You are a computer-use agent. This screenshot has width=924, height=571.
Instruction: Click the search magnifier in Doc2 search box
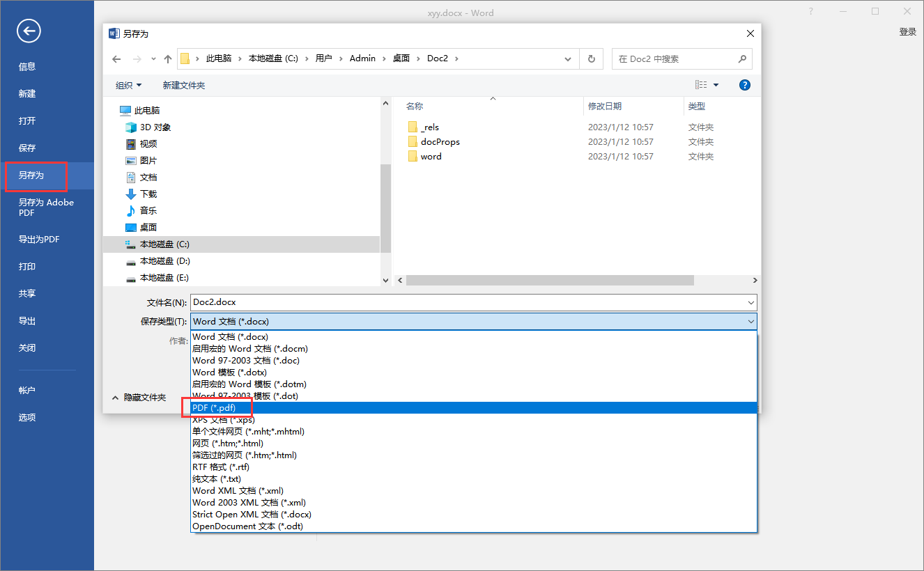click(x=742, y=59)
